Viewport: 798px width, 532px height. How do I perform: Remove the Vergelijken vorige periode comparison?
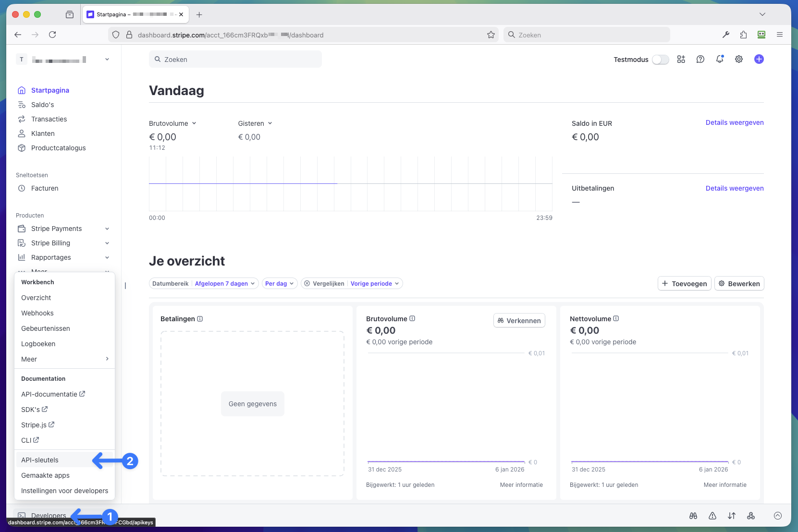point(307,283)
